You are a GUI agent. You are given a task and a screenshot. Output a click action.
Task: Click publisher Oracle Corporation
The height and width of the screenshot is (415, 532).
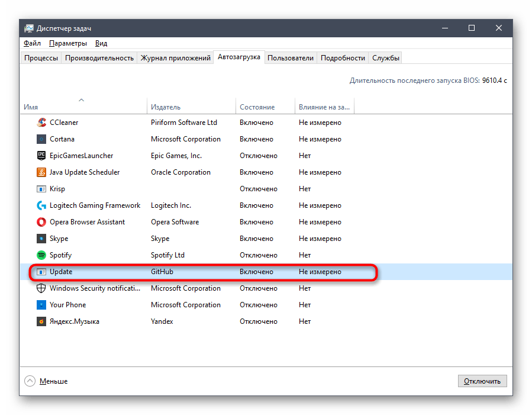click(x=181, y=172)
